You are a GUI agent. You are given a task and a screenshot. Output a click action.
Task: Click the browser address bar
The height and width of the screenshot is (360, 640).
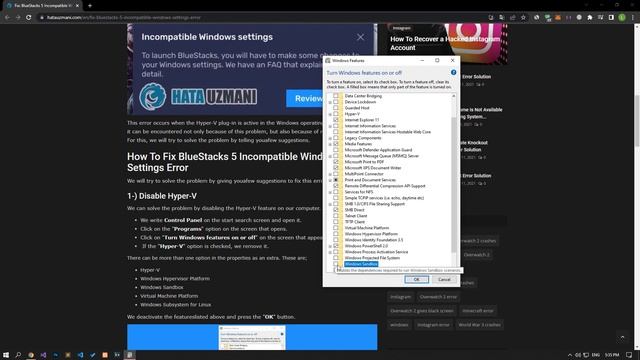point(261,18)
